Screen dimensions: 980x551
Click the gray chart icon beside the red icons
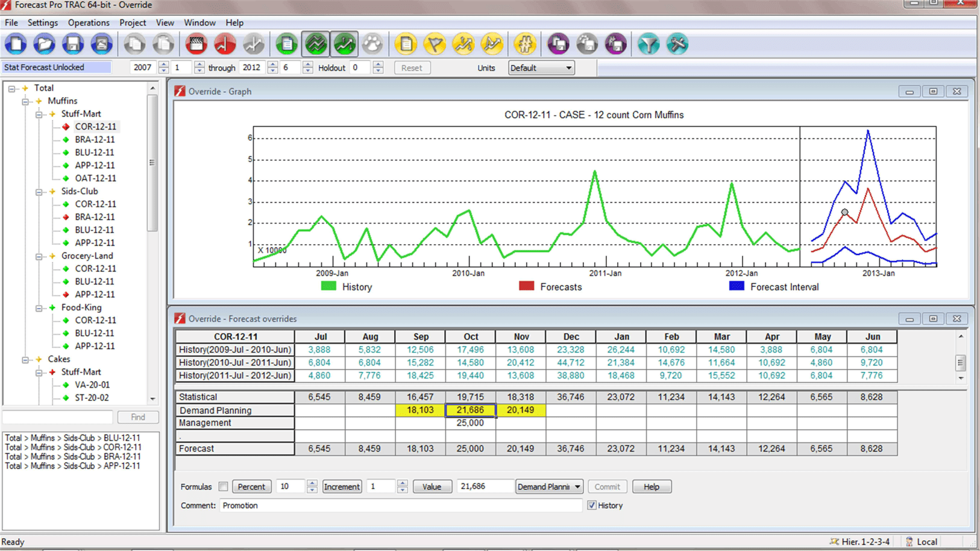pos(253,44)
